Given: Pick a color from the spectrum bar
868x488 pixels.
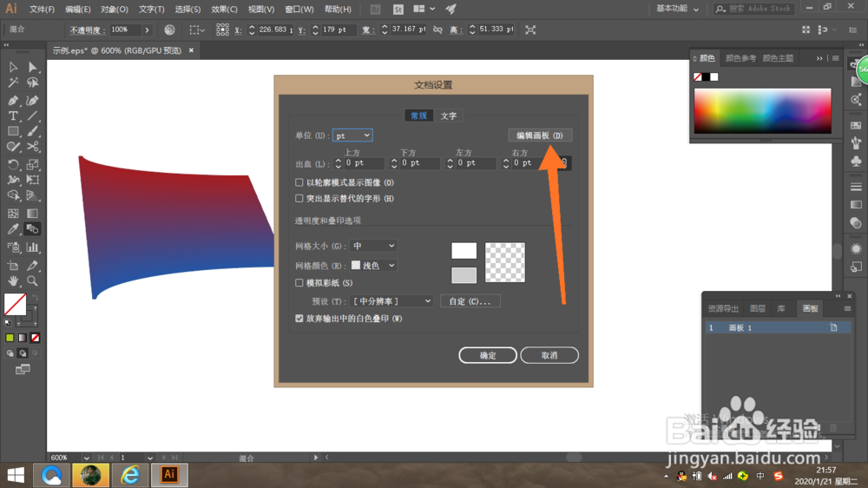Looking at the screenshot, I should click(762, 111).
